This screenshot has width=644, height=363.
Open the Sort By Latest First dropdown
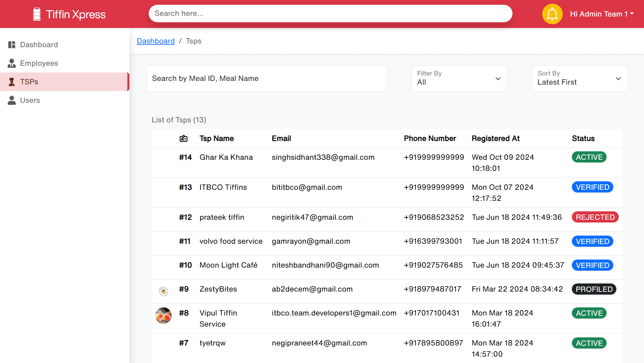click(x=580, y=79)
